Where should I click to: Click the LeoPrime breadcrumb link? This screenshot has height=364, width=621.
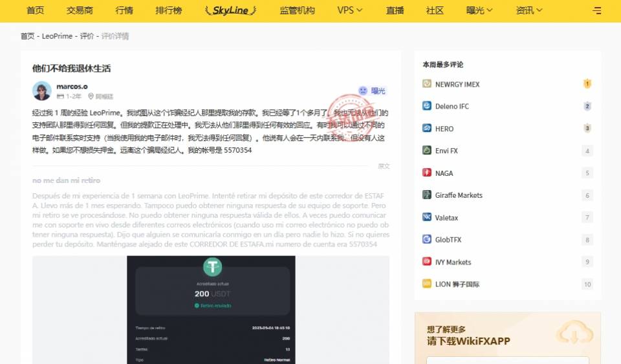[57, 36]
